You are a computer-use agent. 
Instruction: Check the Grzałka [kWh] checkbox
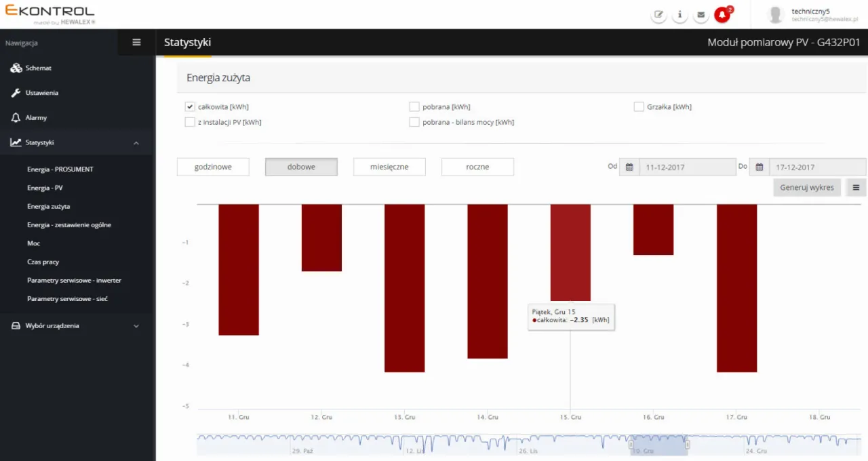[x=639, y=107]
